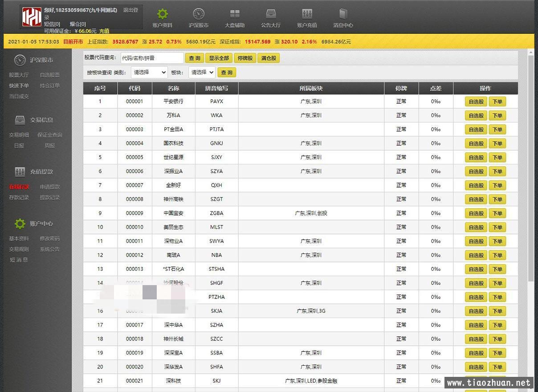Open 公告大厅 icon in top bar

pyautogui.click(x=271, y=14)
